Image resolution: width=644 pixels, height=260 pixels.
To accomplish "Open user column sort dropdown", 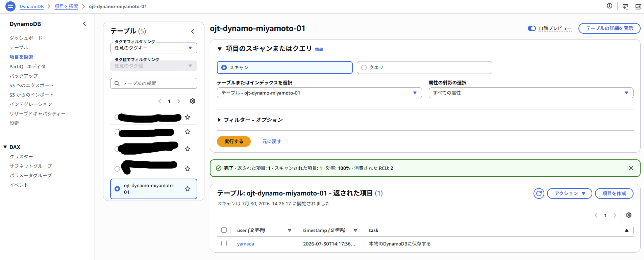I will (x=290, y=230).
